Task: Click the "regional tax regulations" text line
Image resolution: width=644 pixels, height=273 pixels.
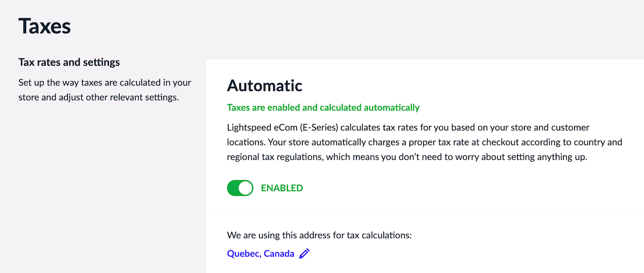Action: (408, 157)
